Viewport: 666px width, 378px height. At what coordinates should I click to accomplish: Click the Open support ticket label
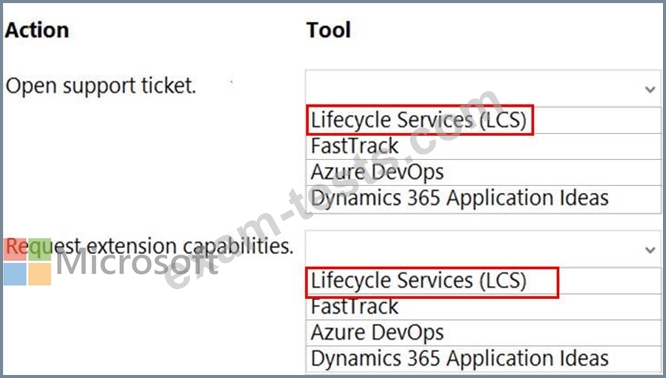click(x=101, y=86)
